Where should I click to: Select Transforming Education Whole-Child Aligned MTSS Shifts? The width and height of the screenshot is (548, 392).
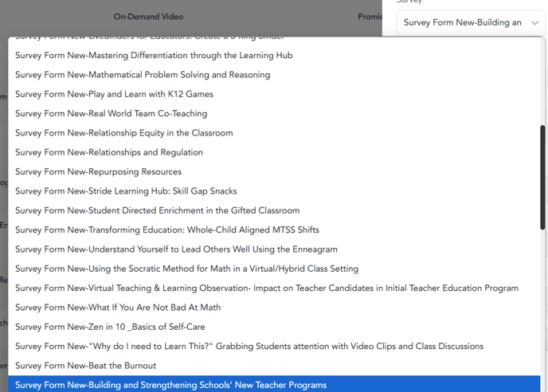pyautogui.click(x=274, y=230)
